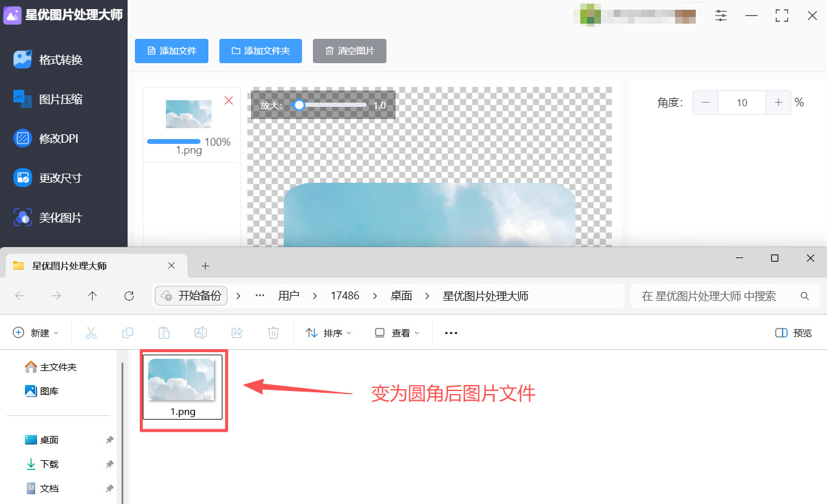Click the 清空图片 button
Image resolution: width=827 pixels, height=504 pixels.
click(x=349, y=51)
